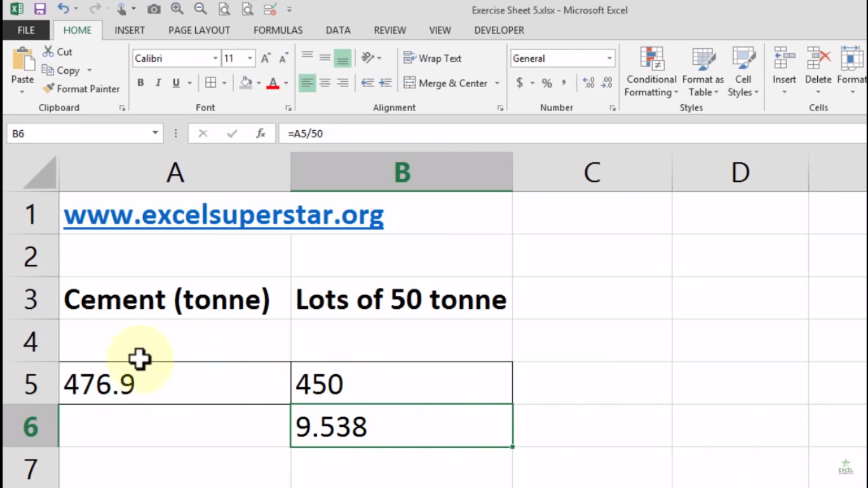The width and height of the screenshot is (868, 488).
Task: Toggle Bottom Align
Action: point(342,58)
